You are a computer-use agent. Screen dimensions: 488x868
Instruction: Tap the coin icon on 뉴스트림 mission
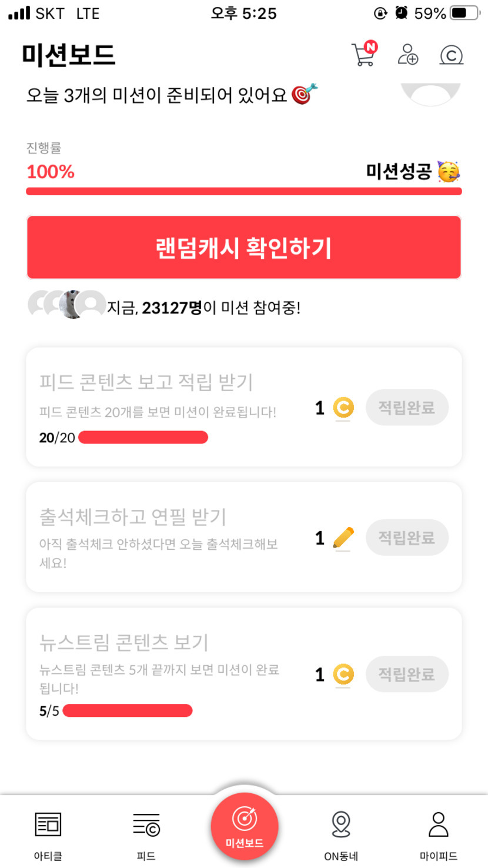pyautogui.click(x=343, y=675)
